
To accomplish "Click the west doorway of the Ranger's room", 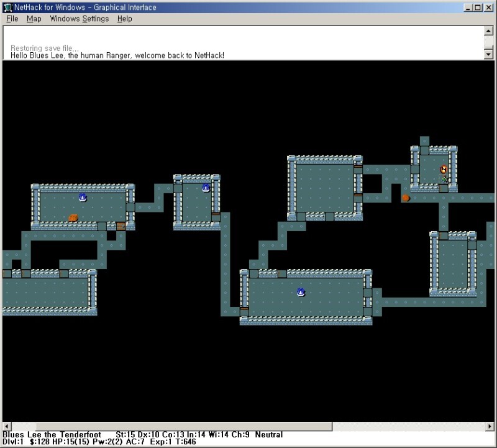I will click(x=415, y=169).
